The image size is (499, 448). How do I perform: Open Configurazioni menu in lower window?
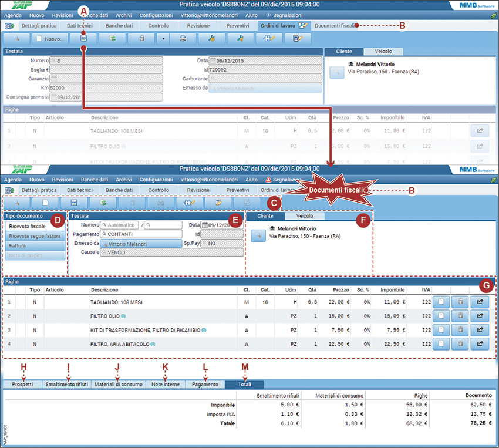click(x=156, y=180)
